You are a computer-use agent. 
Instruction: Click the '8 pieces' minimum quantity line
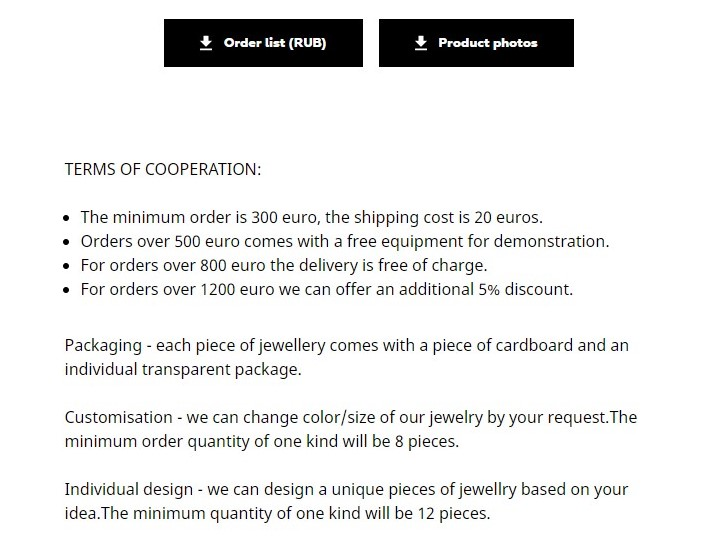pyautogui.click(x=261, y=441)
